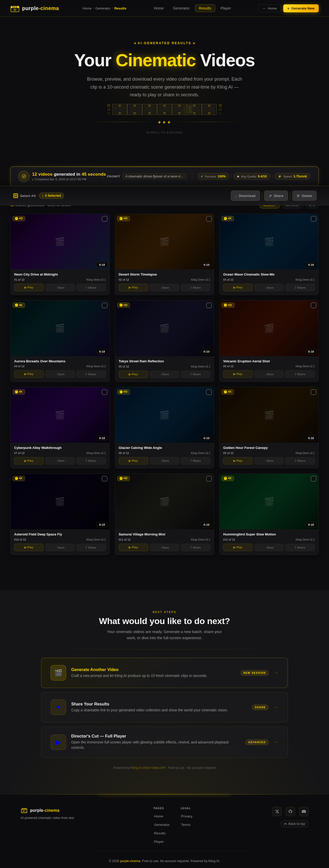Open the X (Twitter) social icon in footer
Image resolution: width=329 pixels, height=868 pixels.
pyautogui.click(x=277, y=812)
